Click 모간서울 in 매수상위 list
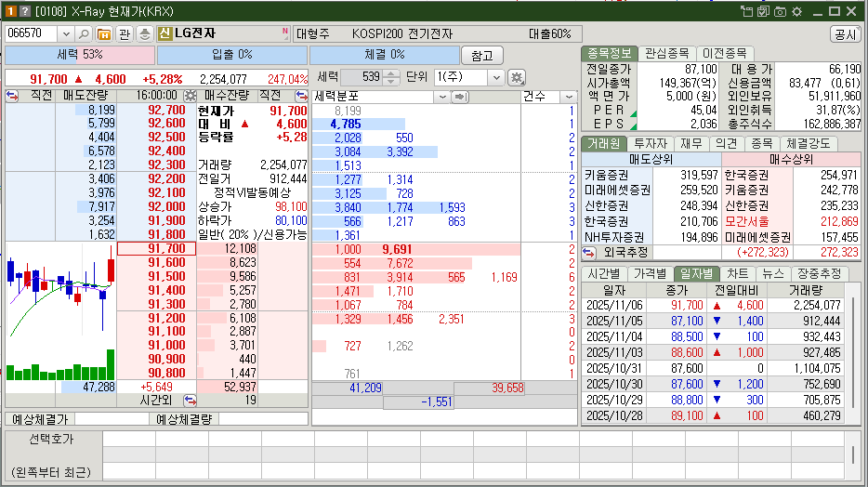 [x=747, y=222]
